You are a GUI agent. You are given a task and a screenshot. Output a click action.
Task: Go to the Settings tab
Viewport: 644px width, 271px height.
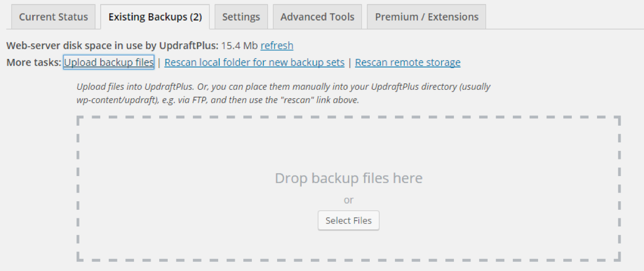(241, 17)
